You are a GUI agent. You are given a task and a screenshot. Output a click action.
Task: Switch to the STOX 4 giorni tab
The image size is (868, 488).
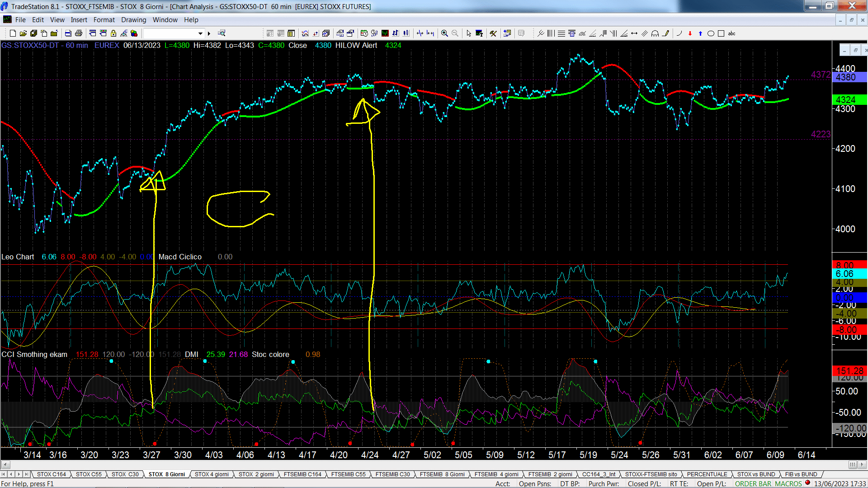[x=212, y=474]
